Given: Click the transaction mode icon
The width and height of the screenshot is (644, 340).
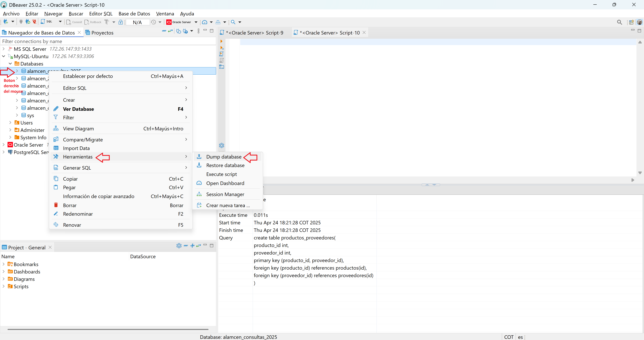Looking at the screenshot, I should pyautogui.click(x=107, y=22).
